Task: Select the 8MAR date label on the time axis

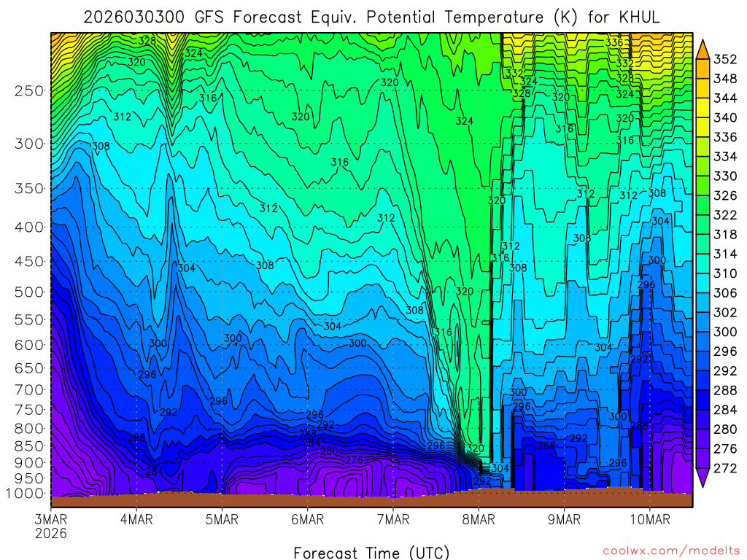Action: pos(479,519)
